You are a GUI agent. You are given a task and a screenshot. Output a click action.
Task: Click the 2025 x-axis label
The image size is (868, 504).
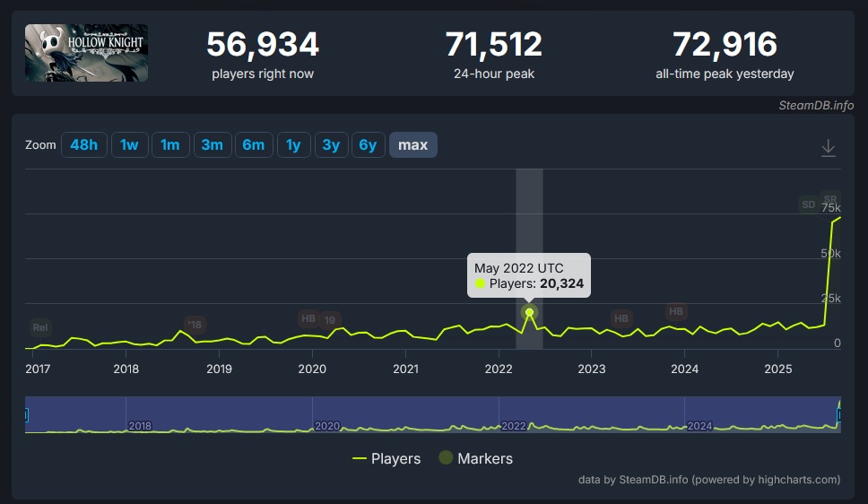pyautogui.click(x=778, y=369)
